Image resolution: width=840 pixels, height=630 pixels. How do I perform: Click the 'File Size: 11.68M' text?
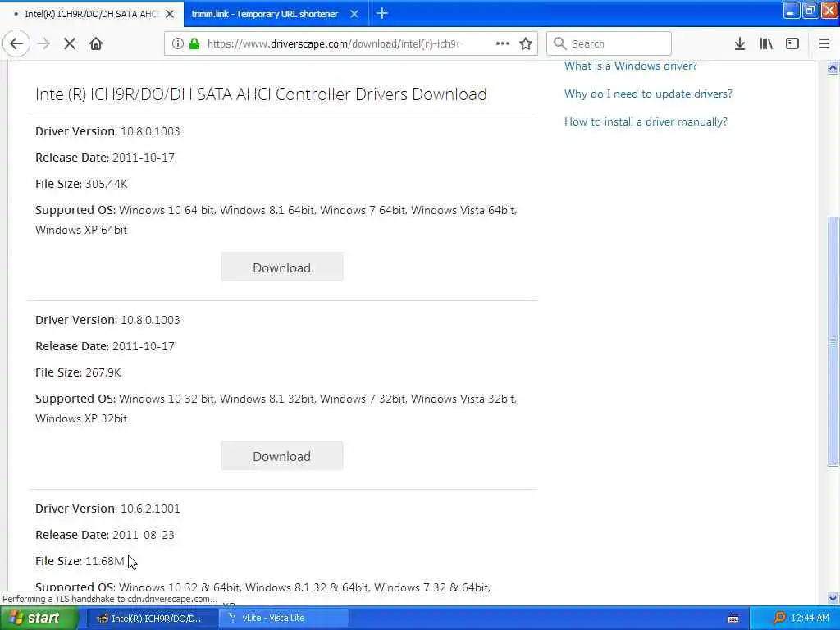(80, 561)
